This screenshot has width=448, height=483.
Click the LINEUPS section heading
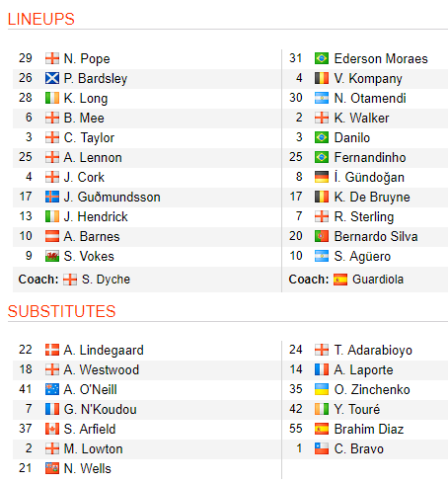[x=41, y=19]
